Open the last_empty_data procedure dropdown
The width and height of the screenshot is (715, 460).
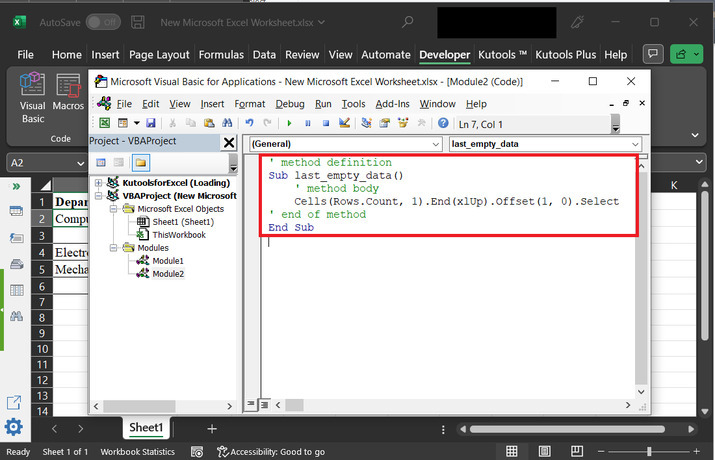[635, 144]
